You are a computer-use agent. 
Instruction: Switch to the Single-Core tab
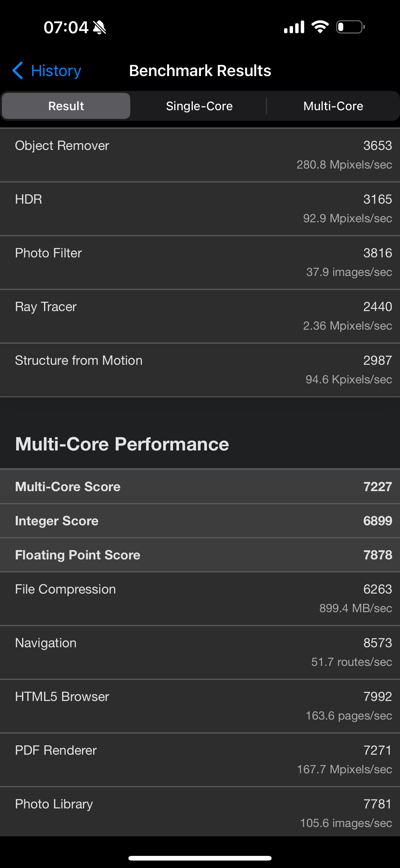(x=199, y=106)
